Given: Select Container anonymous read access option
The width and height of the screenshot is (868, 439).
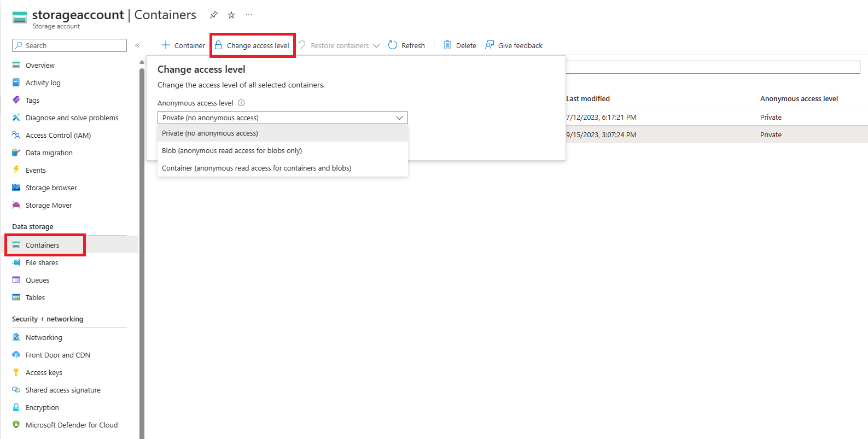Looking at the screenshot, I should (282, 168).
